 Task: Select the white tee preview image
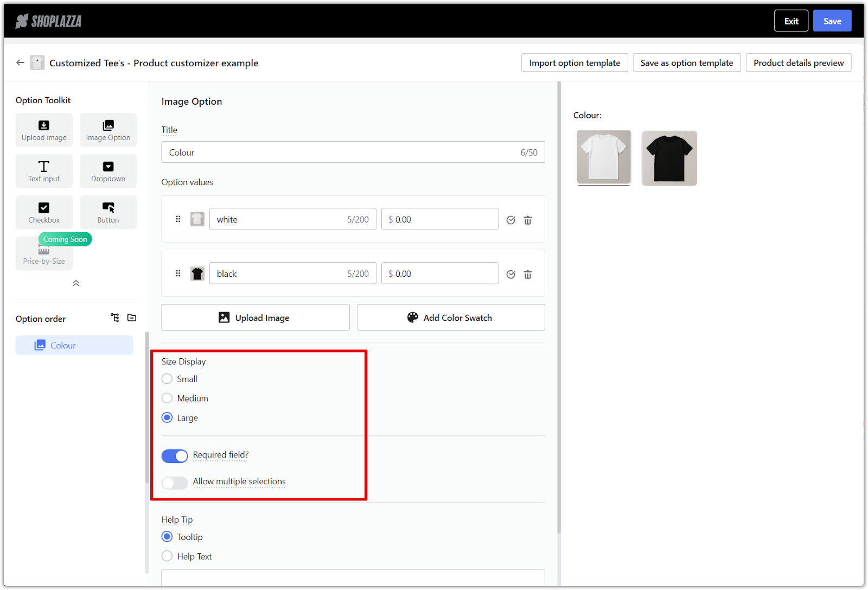[604, 158]
